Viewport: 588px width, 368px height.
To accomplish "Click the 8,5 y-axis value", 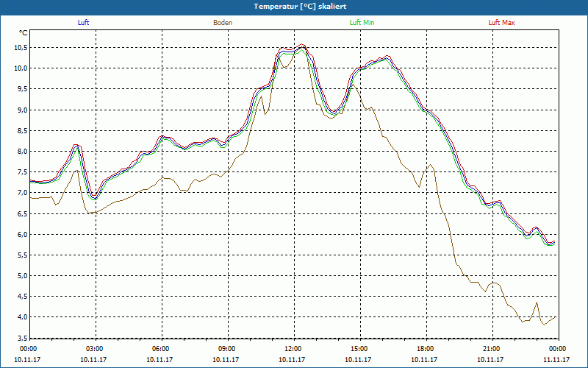I will pos(22,131).
